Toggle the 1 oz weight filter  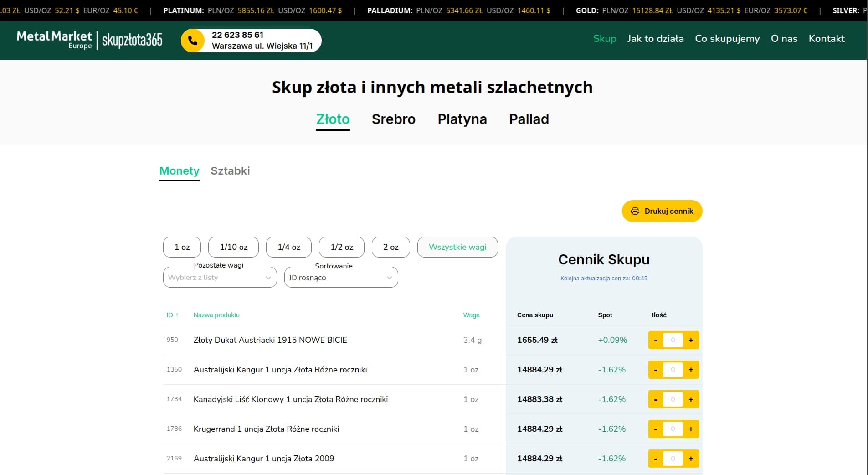(182, 247)
